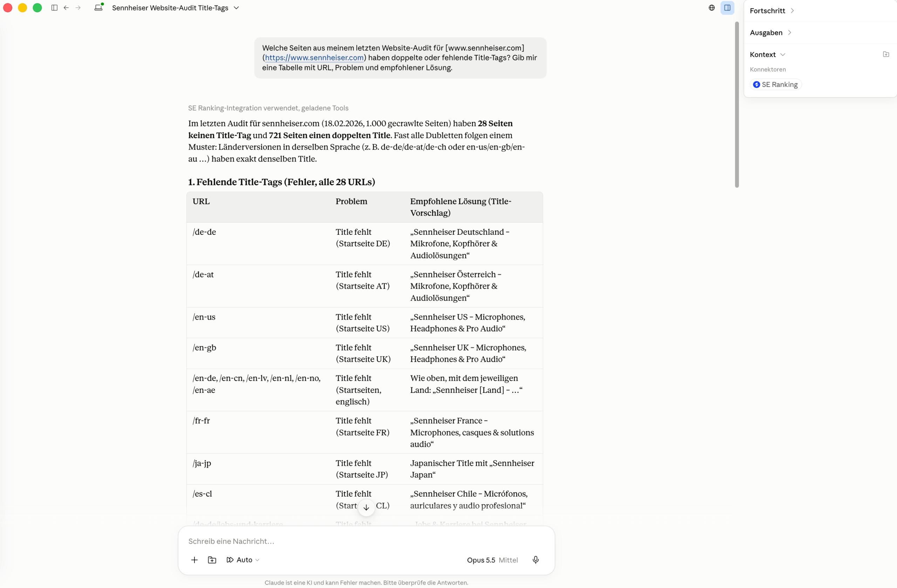Start voice input with the microphone icon
The image size is (897, 588).
[535, 560]
